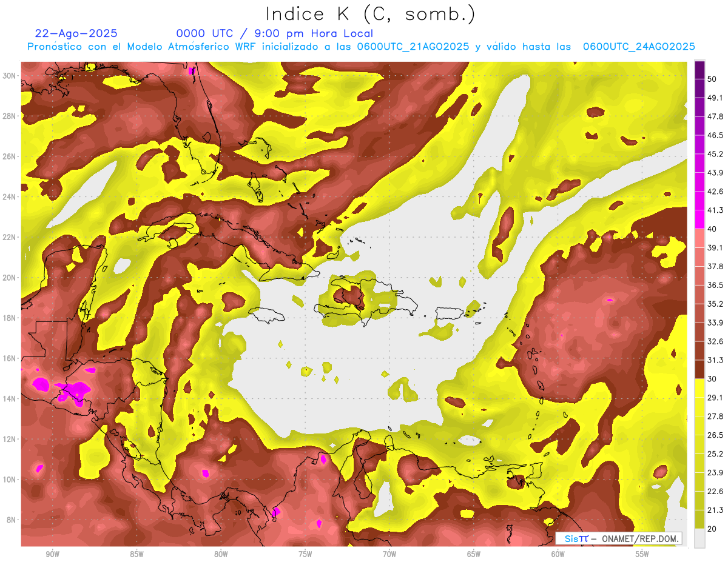
Task: Select latitude axis label "28N"
Action: pos(10,116)
